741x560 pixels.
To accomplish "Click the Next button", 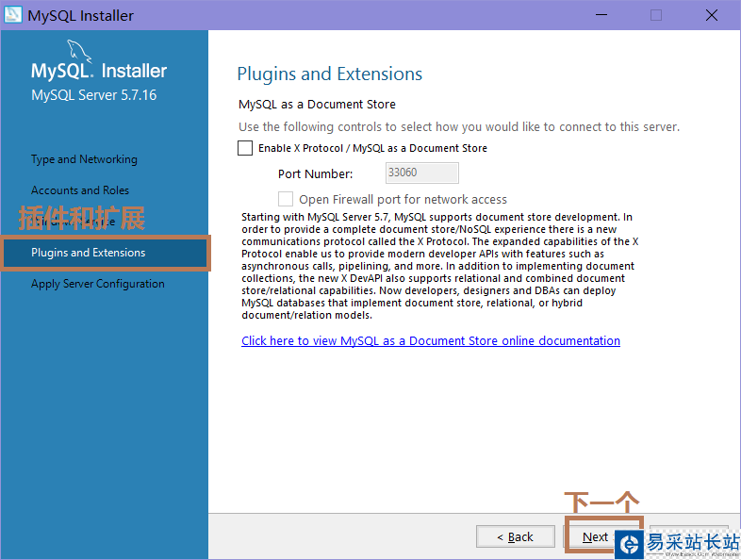I will 595,536.
